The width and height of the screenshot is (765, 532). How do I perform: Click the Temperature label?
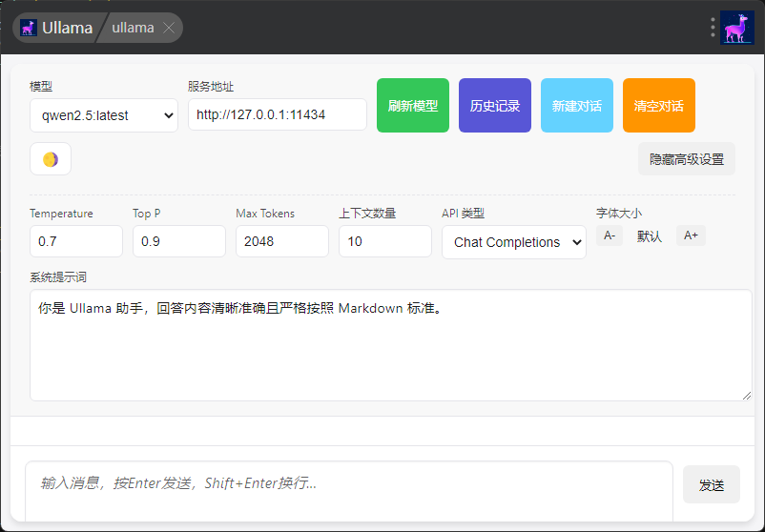(61, 214)
